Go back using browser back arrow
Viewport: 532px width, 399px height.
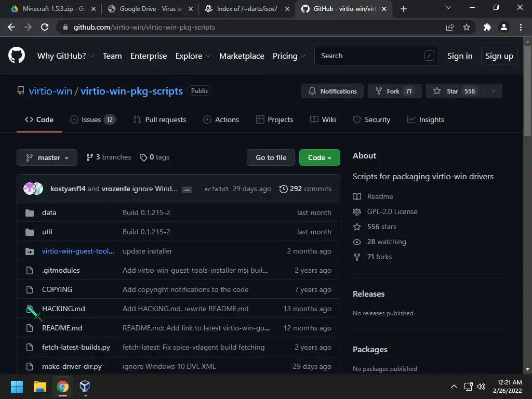[x=11, y=27]
